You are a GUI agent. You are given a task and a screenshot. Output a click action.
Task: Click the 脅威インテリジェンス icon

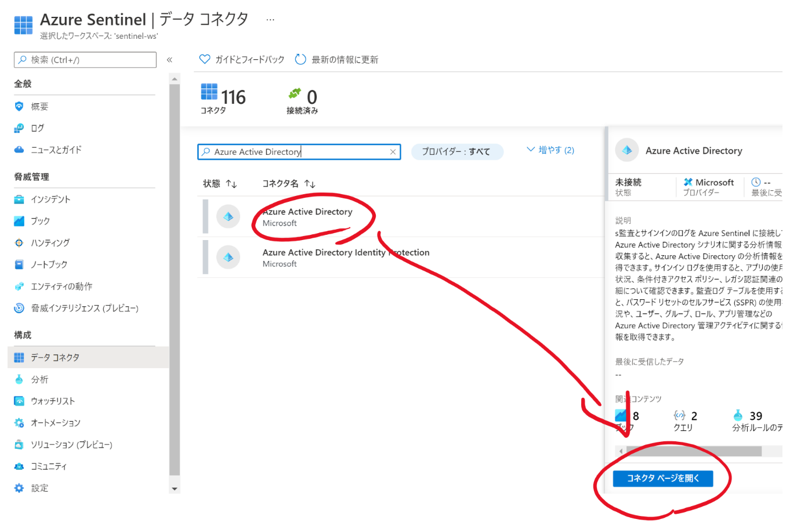point(19,308)
